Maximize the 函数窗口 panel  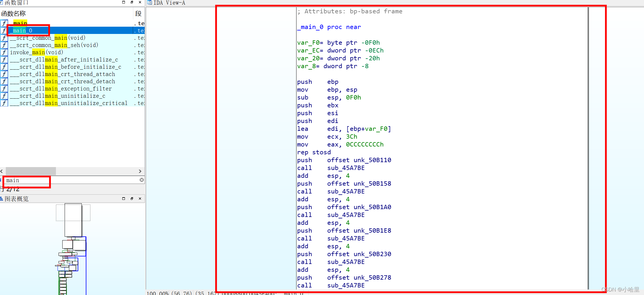coord(124,2)
